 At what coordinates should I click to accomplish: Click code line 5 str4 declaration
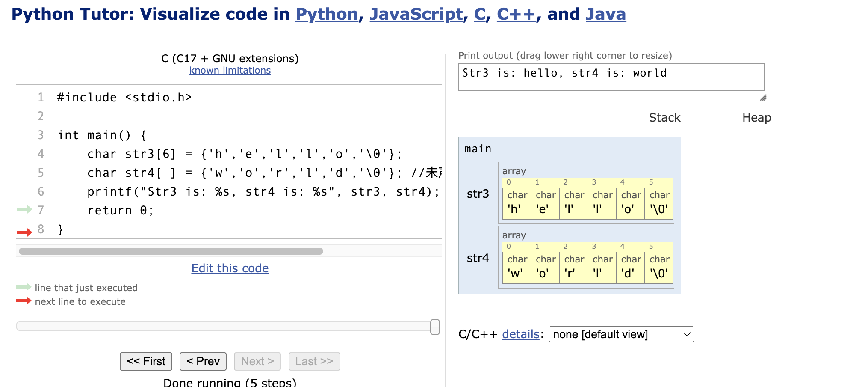pyautogui.click(x=264, y=173)
